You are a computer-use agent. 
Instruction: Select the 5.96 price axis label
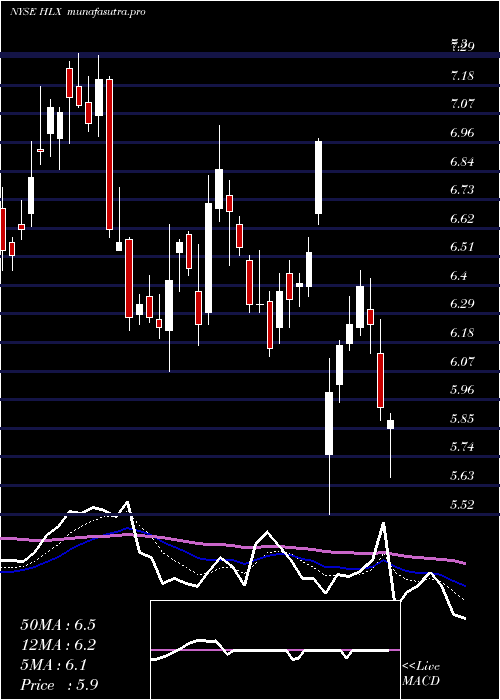click(462, 390)
